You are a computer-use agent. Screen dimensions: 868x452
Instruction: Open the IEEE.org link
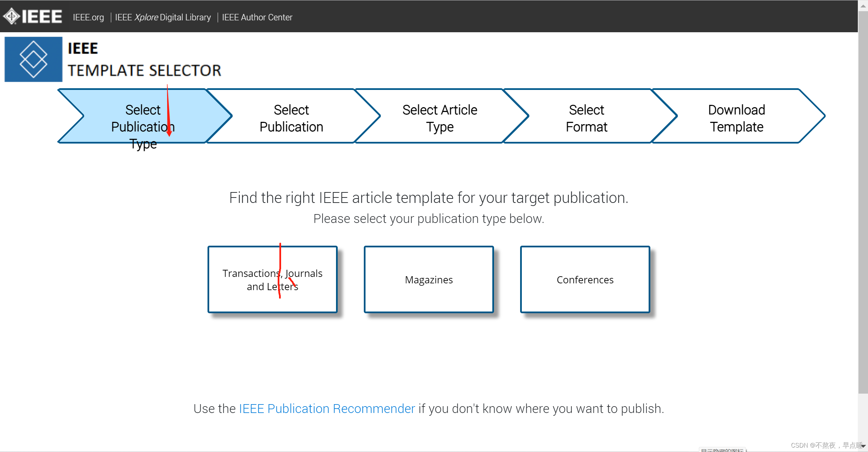coord(88,17)
